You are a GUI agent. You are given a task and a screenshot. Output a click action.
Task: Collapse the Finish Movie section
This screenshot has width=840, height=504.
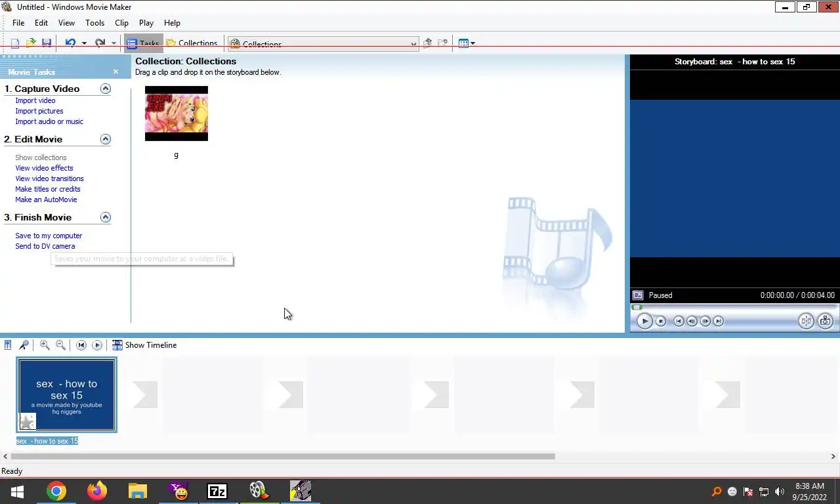(x=106, y=217)
